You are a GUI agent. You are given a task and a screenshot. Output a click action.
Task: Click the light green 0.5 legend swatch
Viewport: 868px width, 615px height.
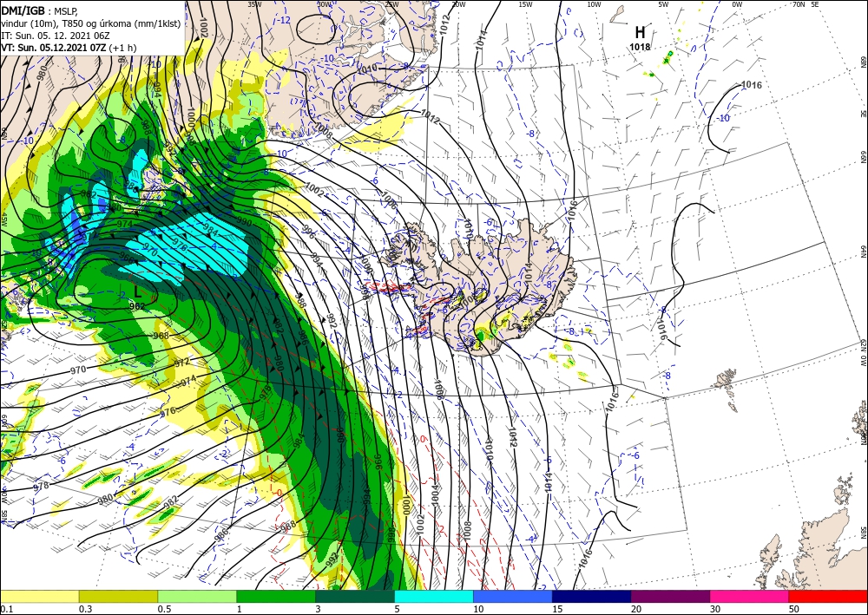coord(197,596)
